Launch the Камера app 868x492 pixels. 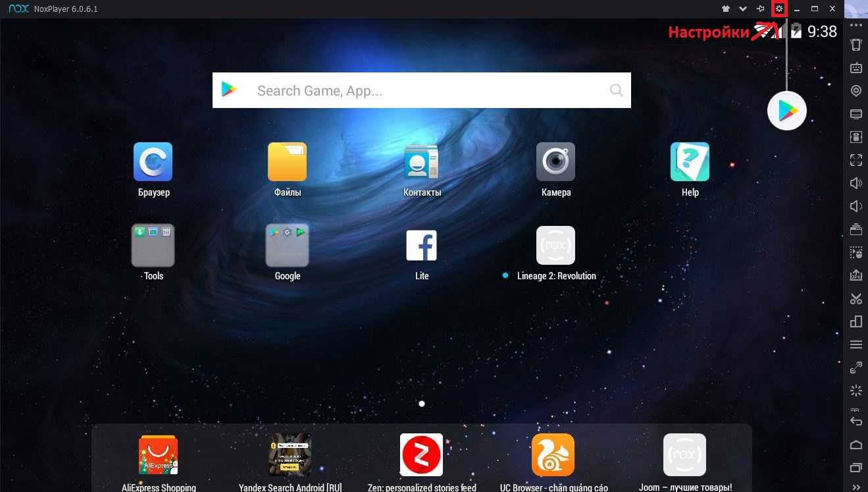[x=555, y=162]
